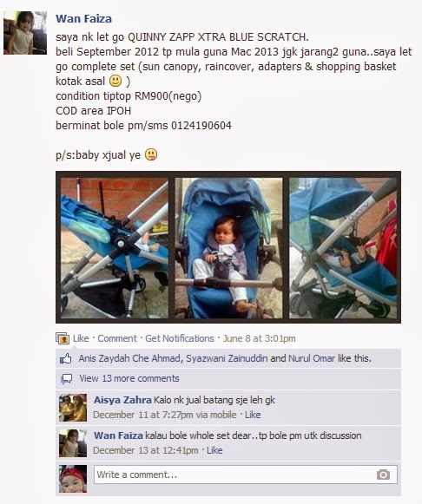Like the Quinny Zapp stroller post
Image resolution: width=422 pixels, height=504 pixels.
tap(81, 338)
